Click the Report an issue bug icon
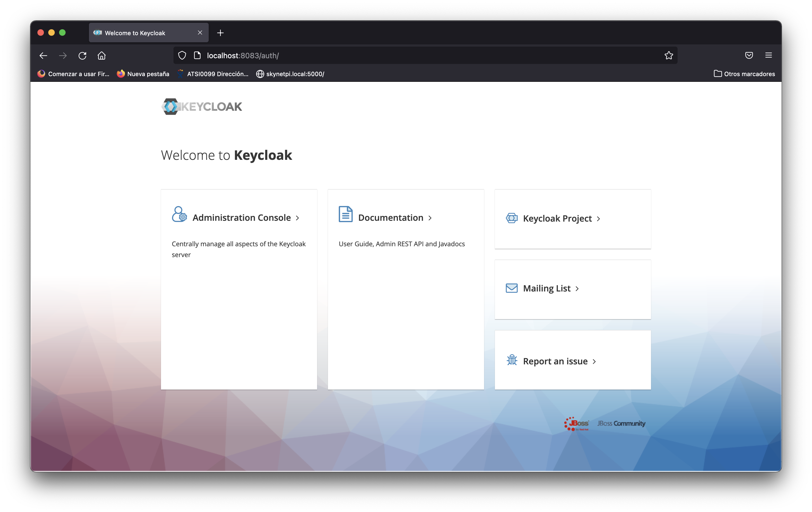 [x=511, y=360]
